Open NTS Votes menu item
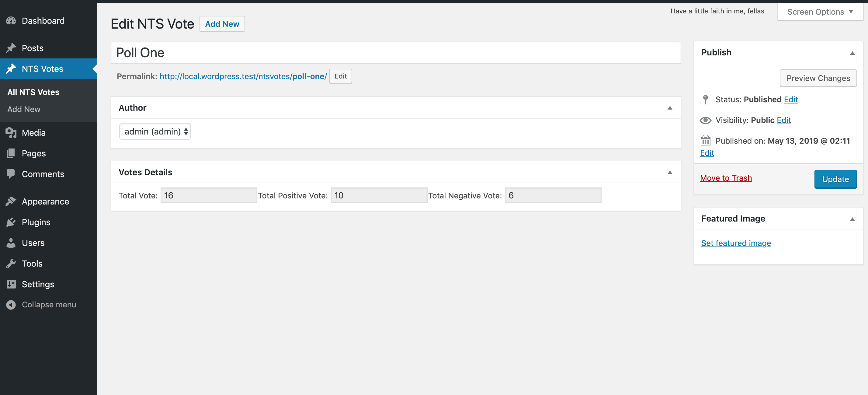The height and width of the screenshot is (395, 868). (49, 69)
